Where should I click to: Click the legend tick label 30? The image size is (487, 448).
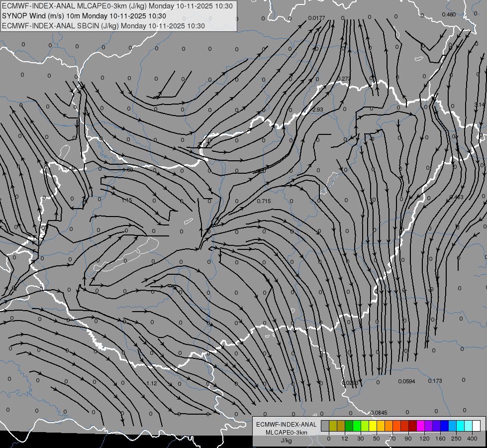pos(361,439)
